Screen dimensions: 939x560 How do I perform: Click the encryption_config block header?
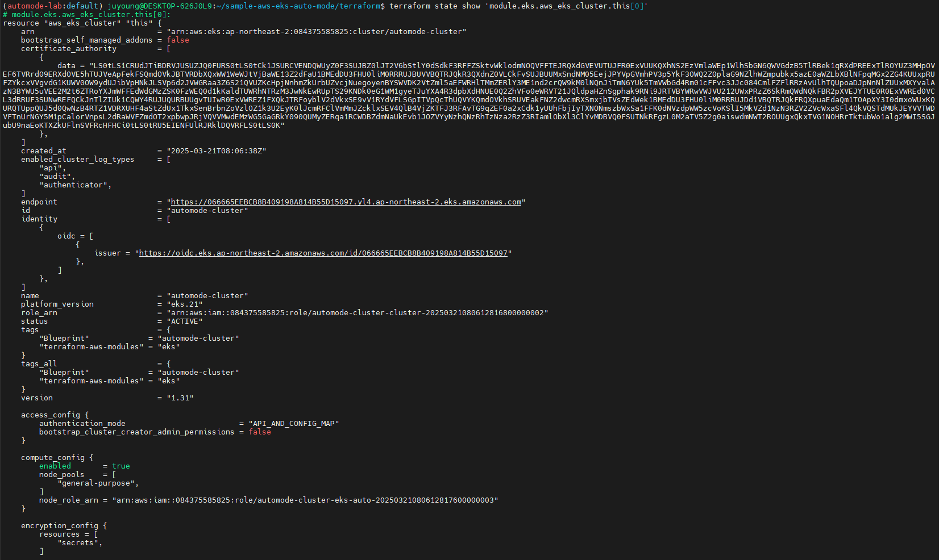64,526
